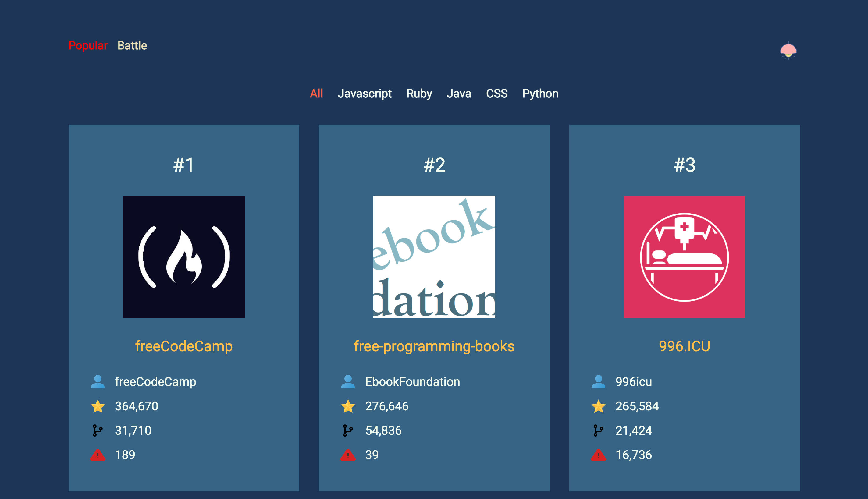Screen dimensions: 868x499
Task: Select the Python language filter tab
Action: coord(540,93)
